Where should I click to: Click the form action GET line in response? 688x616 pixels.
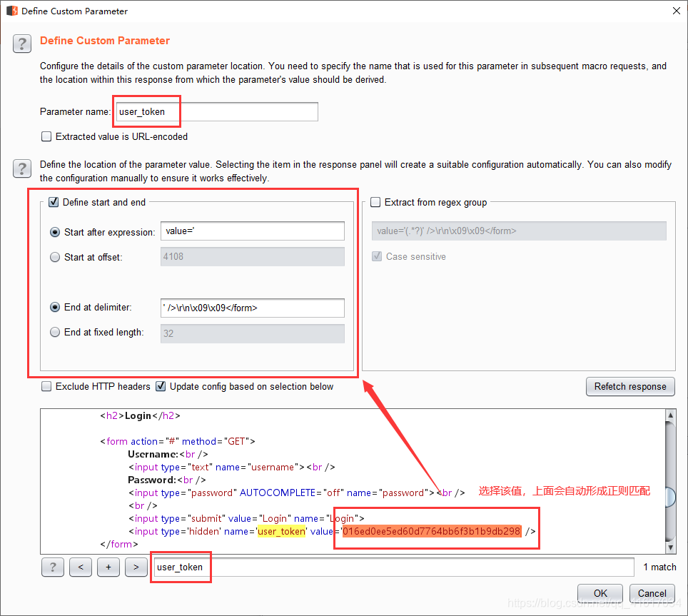click(178, 441)
